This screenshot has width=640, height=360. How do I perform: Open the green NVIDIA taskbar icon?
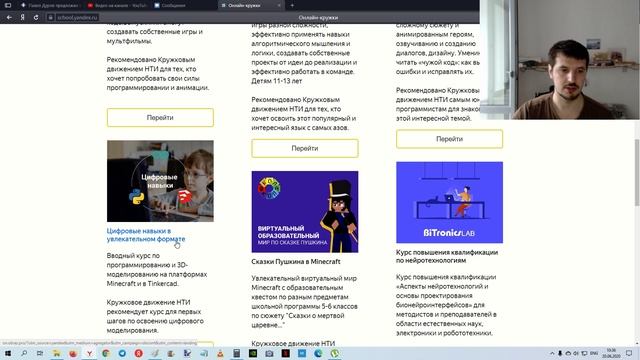click(253, 353)
